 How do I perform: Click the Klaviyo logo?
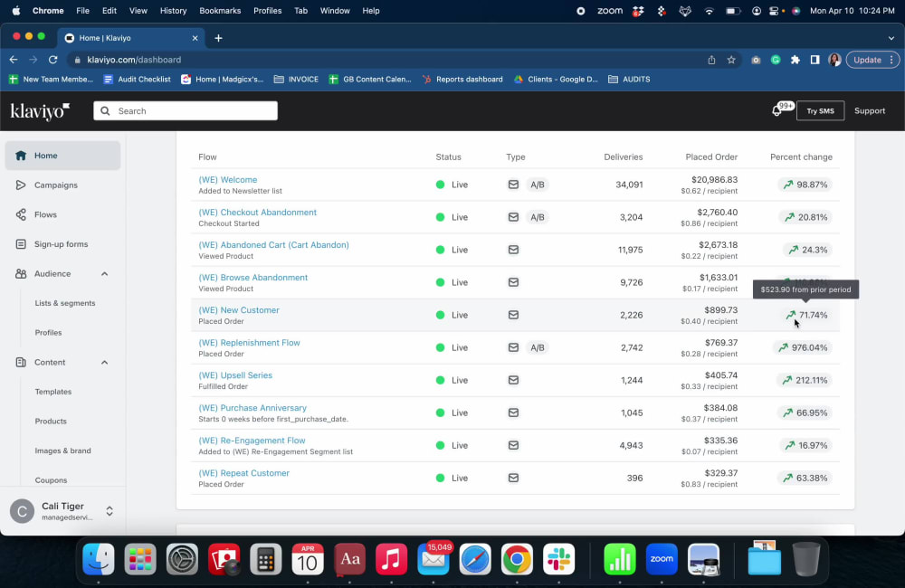tap(40, 110)
